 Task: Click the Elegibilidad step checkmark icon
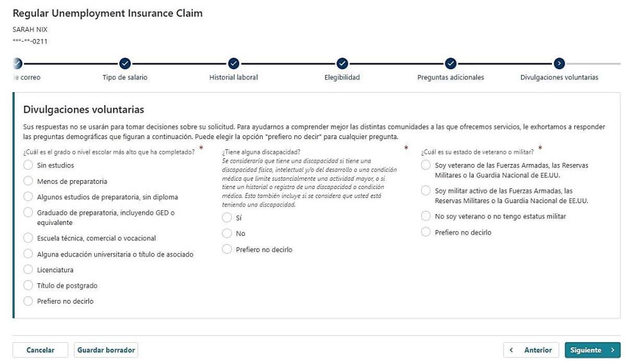pyautogui.click(x=342, y=63)
